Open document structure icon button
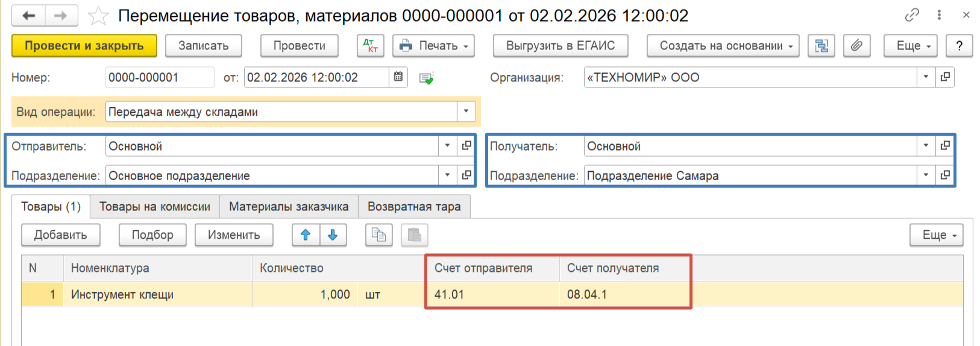This screenshot has width=980, height=346. (821, 46)
